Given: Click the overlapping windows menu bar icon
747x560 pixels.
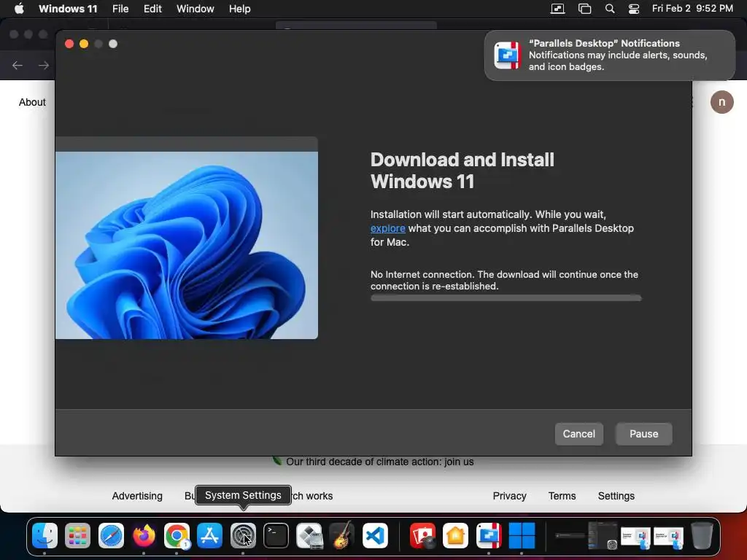Looking at the screenshot, I should tap(584, 9).
